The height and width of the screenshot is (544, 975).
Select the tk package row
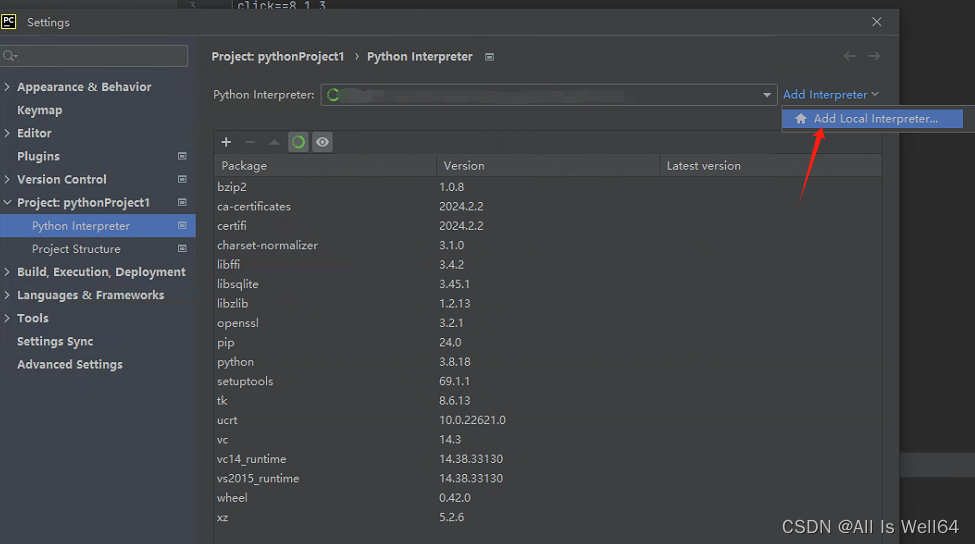tap(547, 400)
